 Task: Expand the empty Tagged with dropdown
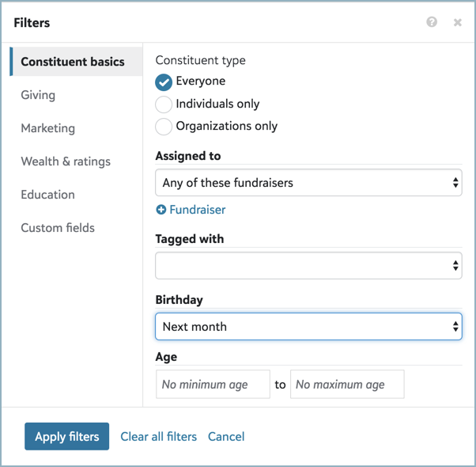pos(308,265)
